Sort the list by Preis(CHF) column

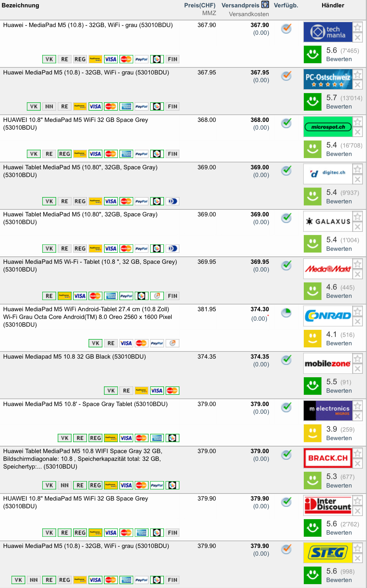tap(199, 5)
